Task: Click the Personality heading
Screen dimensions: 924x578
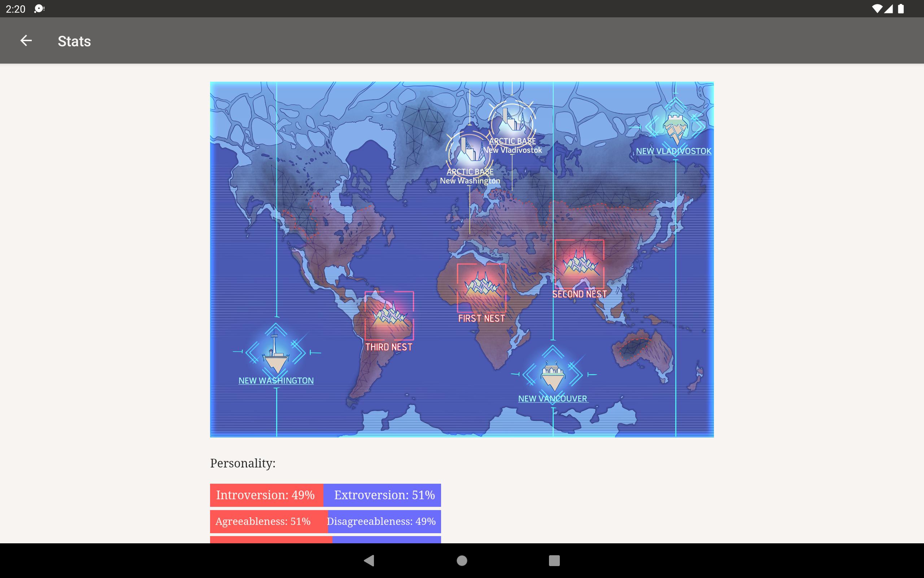Action: tap(243, 463)
